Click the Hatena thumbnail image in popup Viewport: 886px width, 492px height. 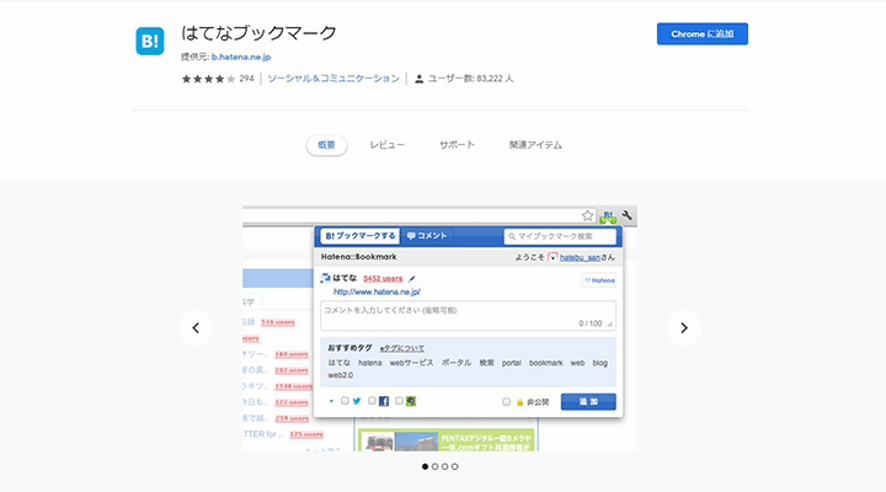click(x=599, y=280)
